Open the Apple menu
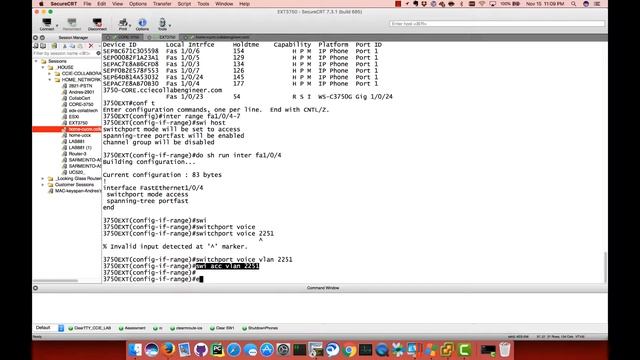This screenshot has width=640, height=360. point(41,4)
